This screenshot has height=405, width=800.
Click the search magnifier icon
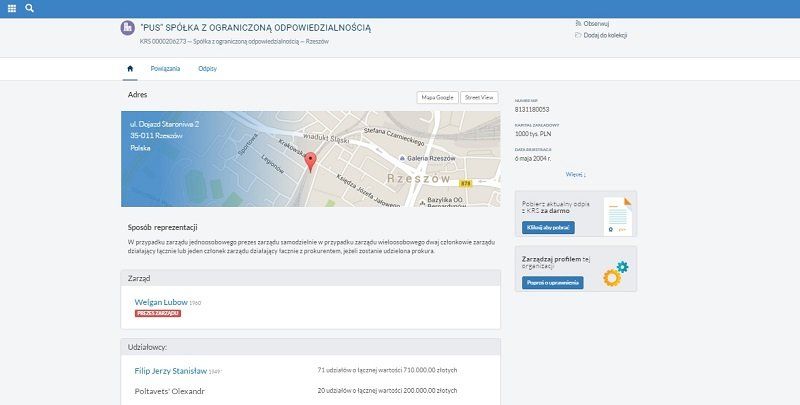(29, 8)
